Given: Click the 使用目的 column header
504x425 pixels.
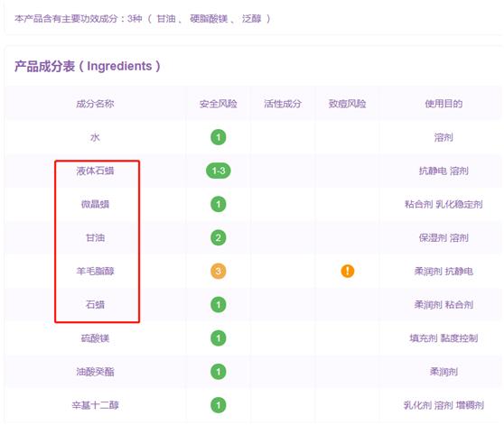Looking at the screenshot, I should [x=443, y=104].
